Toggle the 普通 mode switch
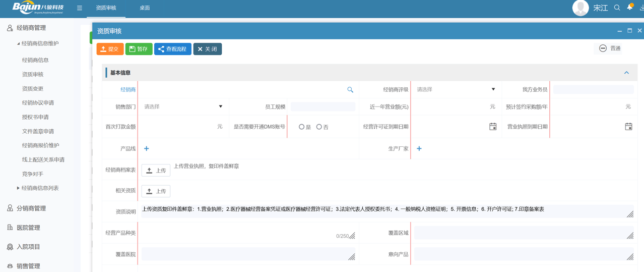This screenshot has height=272, width=644. (603, 48)
